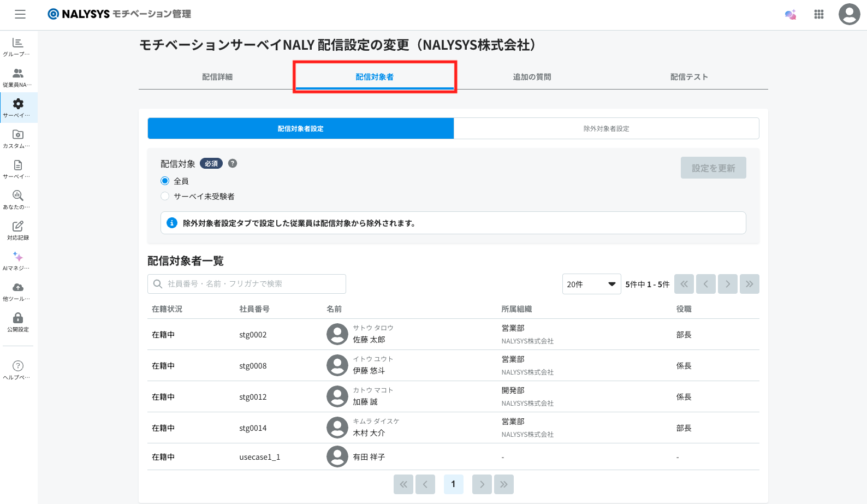Click the 設定を更新 button

pos(714,168)
